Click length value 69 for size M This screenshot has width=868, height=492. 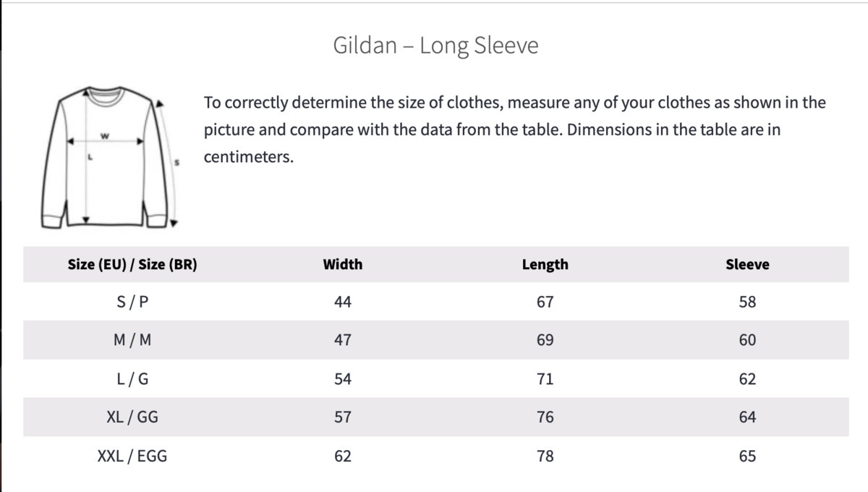545,340
